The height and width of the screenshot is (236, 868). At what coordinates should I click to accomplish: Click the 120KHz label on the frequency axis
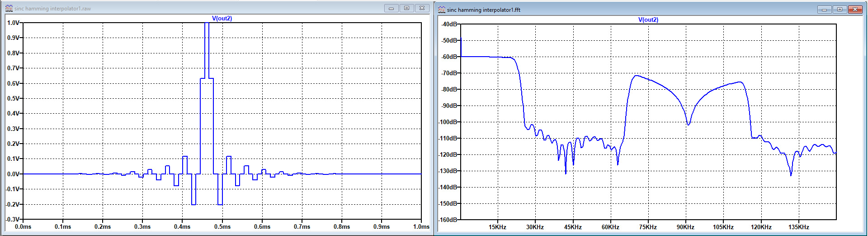tap(761, 227)
